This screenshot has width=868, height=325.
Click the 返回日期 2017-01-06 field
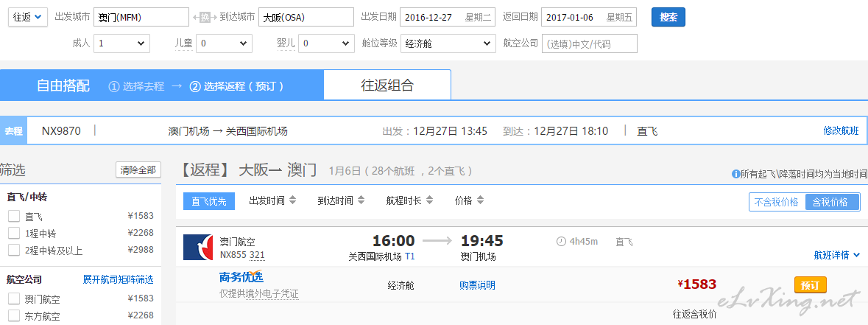(589, 17)
